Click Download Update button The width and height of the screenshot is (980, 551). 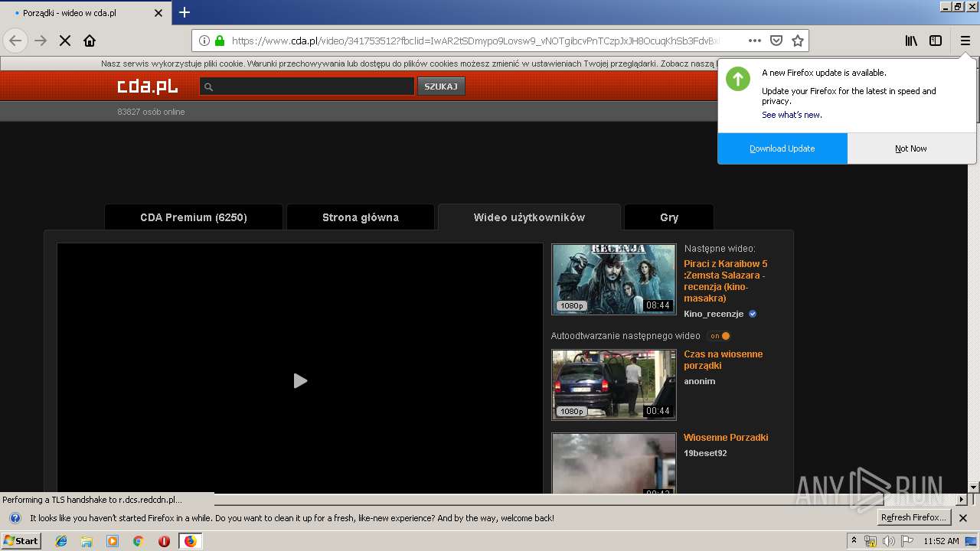pos(782,148)
